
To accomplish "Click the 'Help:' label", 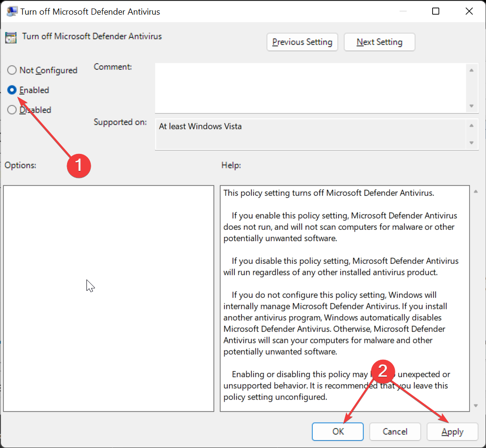I will [231, 165].
